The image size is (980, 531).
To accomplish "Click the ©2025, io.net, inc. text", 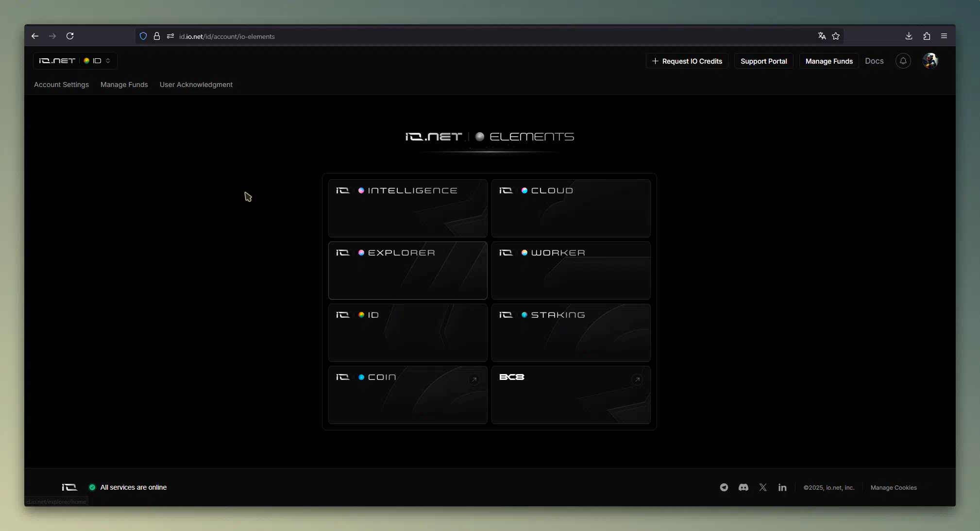I will [828, 488].
